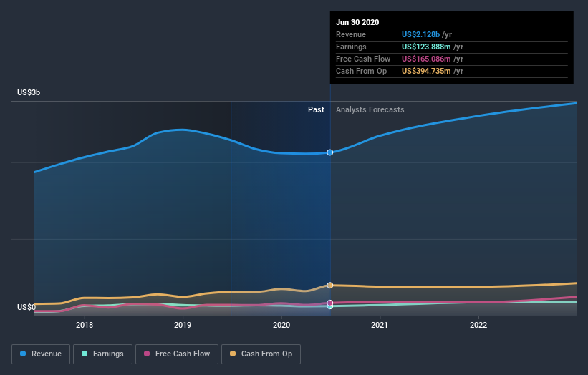Toggle the Cash From Op legend button
This screenshot has width=588, height=375.
click(261, 354)
